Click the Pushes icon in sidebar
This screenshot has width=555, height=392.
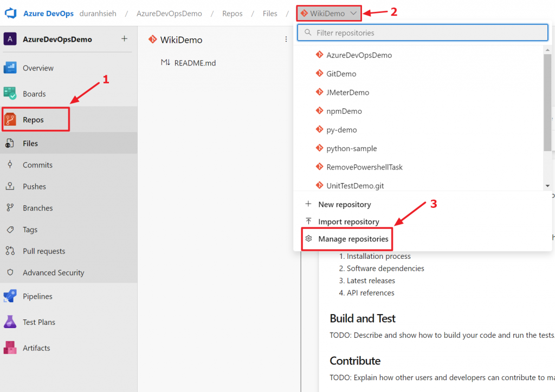[x=10, y=186]
